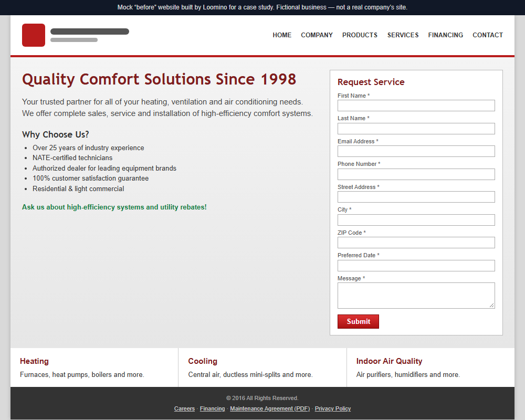Click the 'Preferred Date *' label
This screenshot has width=525, height=420.
pyautogui.click(x=359, y=255)
